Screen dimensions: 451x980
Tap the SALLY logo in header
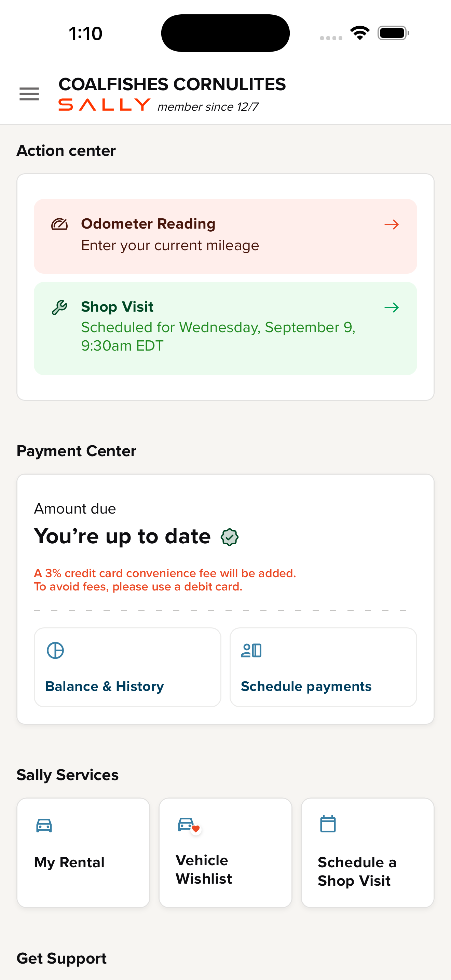[x=104, y=105]
